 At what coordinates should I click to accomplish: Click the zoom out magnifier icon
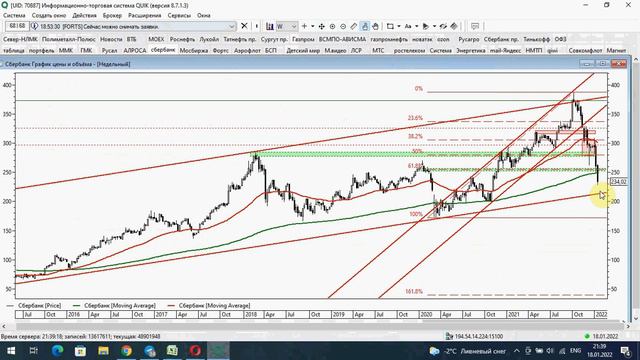coord(343,26)
